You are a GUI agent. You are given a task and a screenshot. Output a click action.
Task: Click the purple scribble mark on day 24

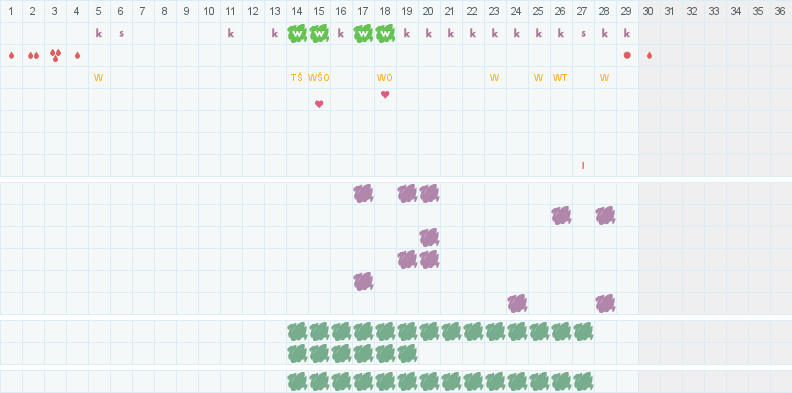pyautogui.click(x=517, y=304)
